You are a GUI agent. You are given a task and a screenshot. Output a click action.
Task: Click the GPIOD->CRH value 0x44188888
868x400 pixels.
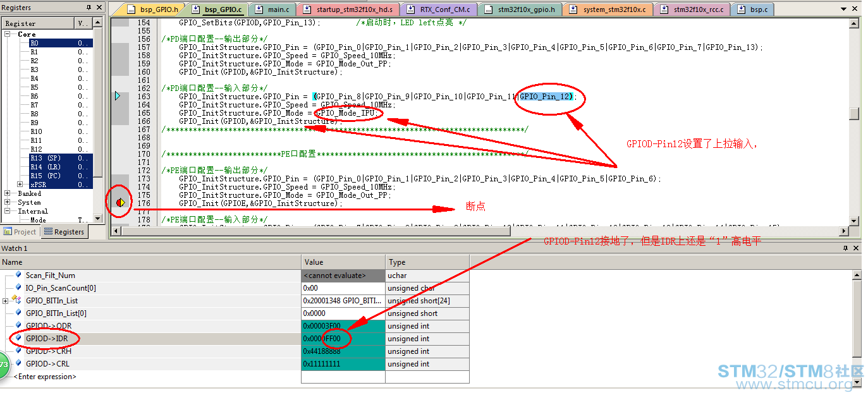[x=343, y=351]
